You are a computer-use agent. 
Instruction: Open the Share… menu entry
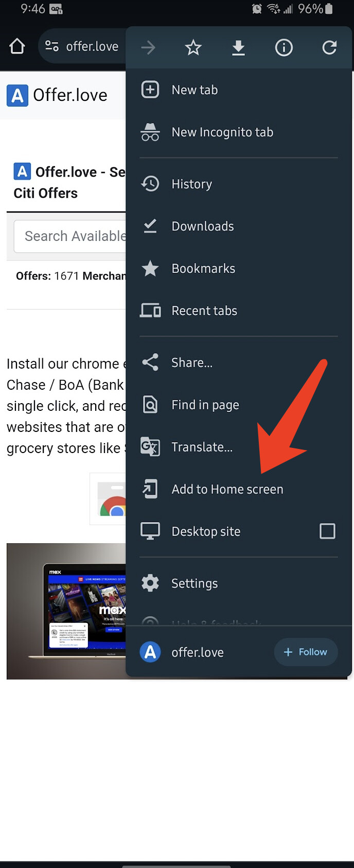pyautogui.click(x=239, y=362)
